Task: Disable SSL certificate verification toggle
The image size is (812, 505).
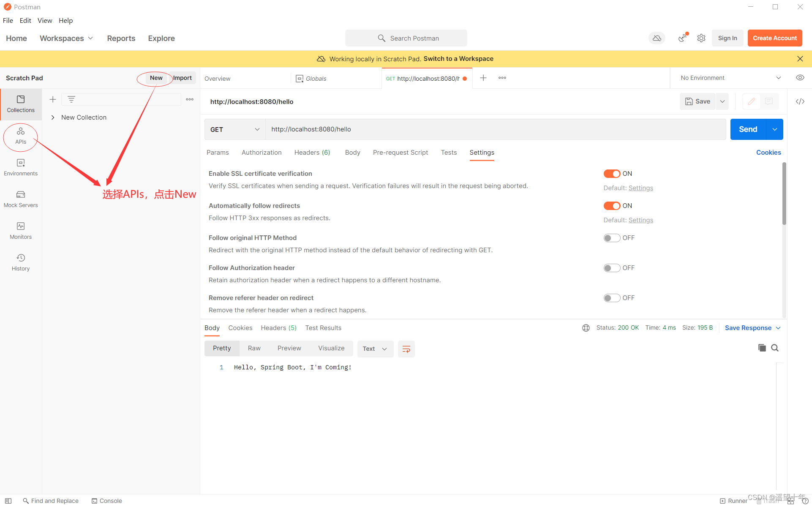Action: point(611,174)
